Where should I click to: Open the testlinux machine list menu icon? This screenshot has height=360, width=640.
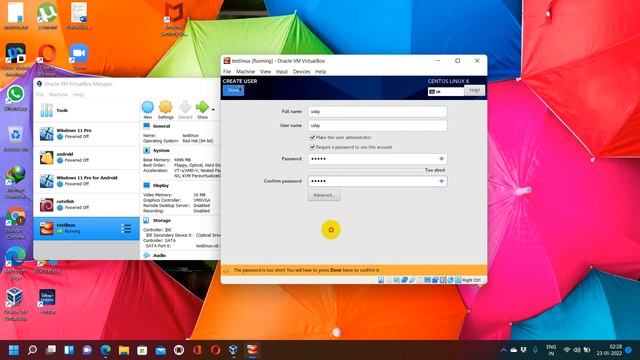126,229
